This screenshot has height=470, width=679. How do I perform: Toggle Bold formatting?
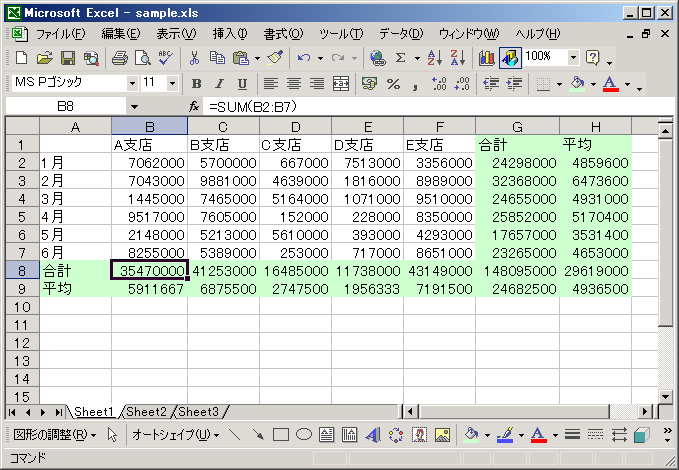click(197, 83)
